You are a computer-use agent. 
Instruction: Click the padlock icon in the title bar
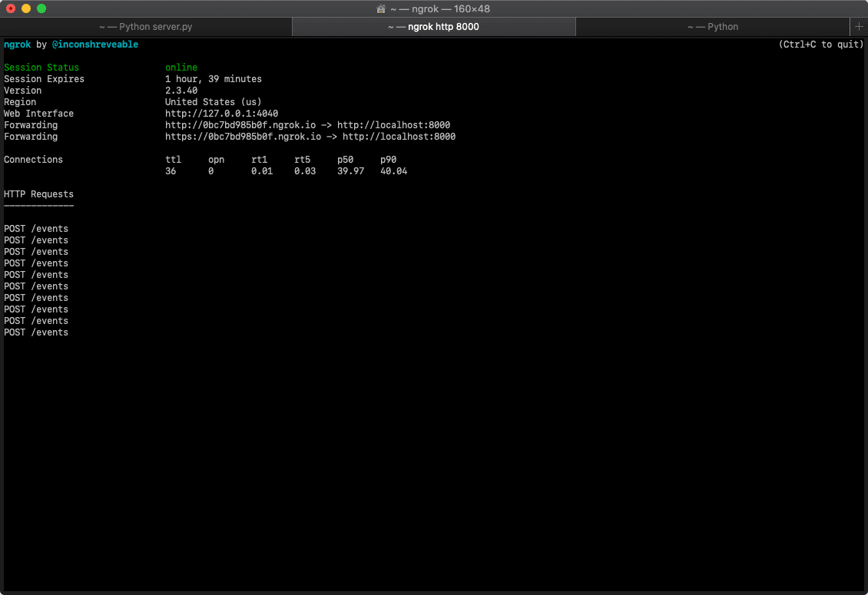point(380,8)
